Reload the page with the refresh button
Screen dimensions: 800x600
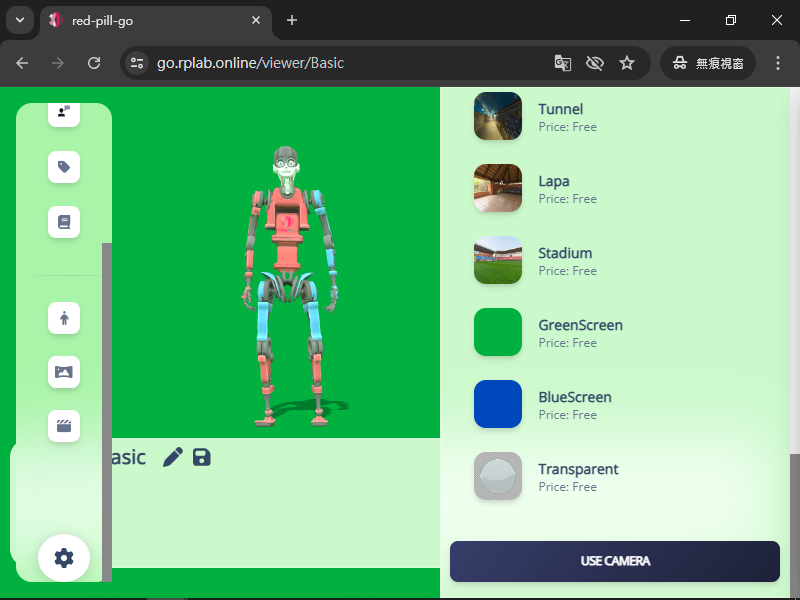pos(94,63)
